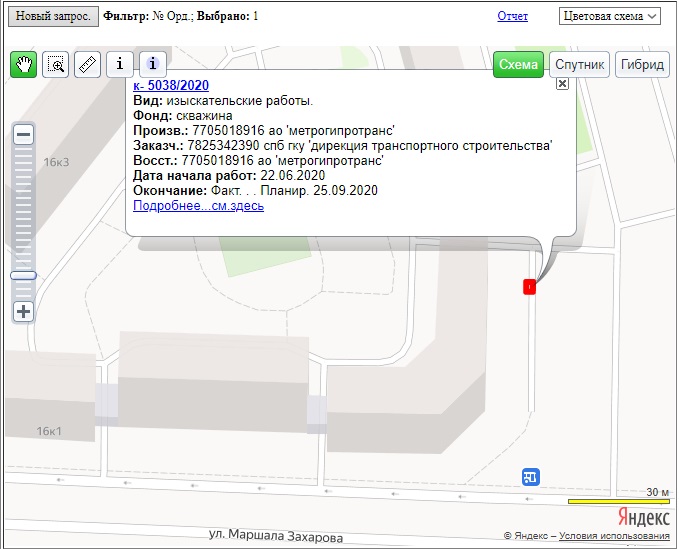Screen dimensions: 679x549
Task: Click the blue bus stop icon
Action: [x=532, y=477]
